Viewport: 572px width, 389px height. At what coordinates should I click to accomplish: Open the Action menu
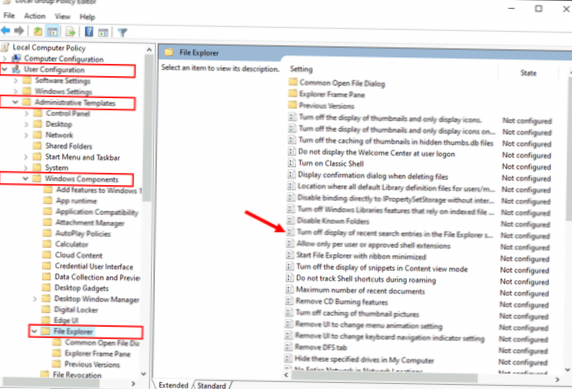[x=35, y=16]
